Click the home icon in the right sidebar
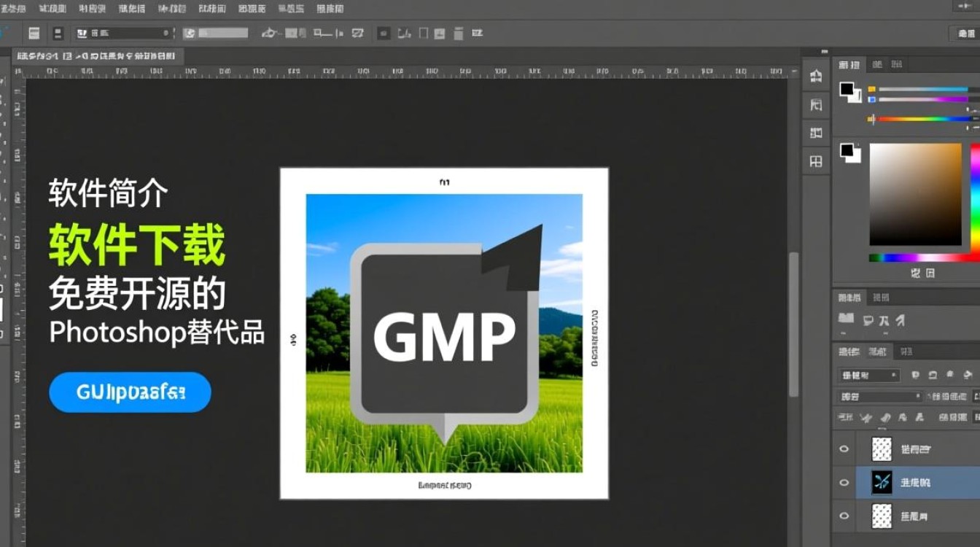Viewport: 980px width, 547px height. (817, 77)
